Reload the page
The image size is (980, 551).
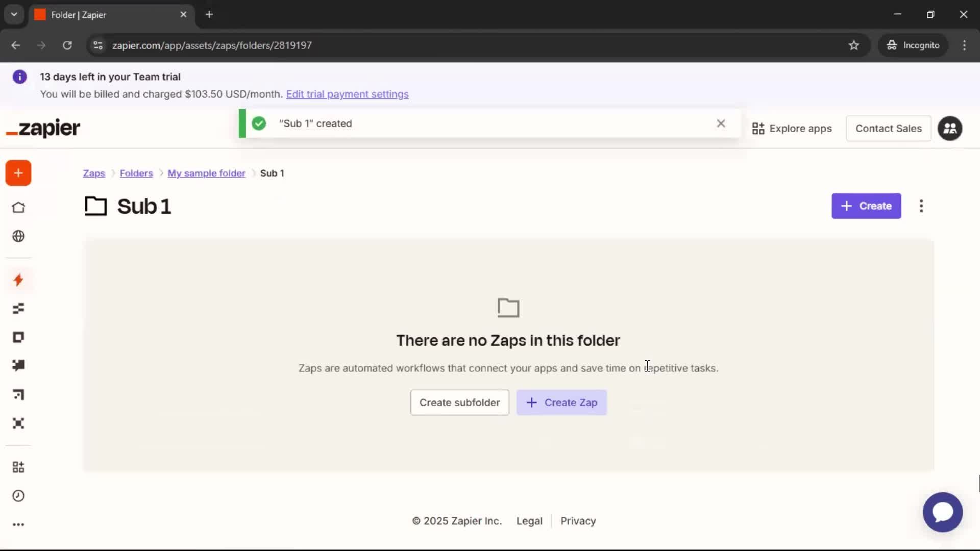[x=67, y=45]
